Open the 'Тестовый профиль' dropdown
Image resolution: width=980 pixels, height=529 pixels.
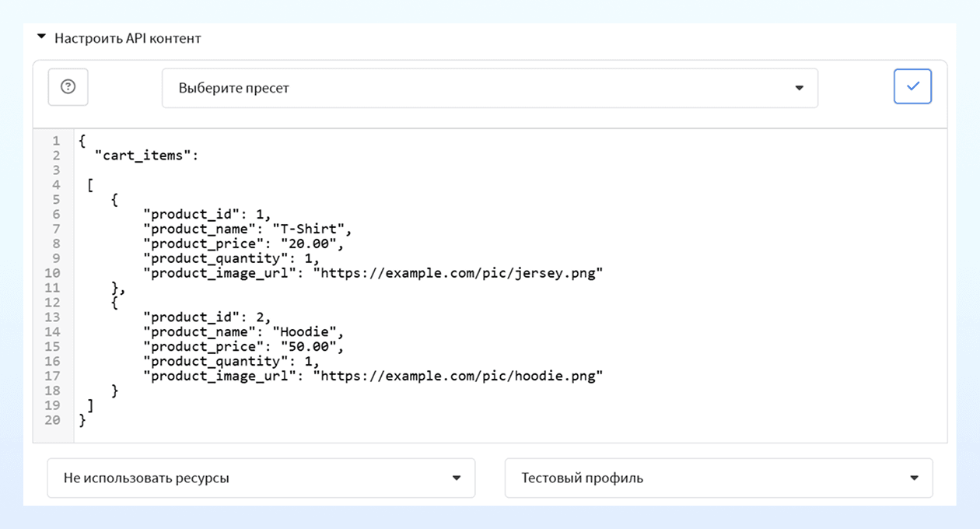coord(718,478)
